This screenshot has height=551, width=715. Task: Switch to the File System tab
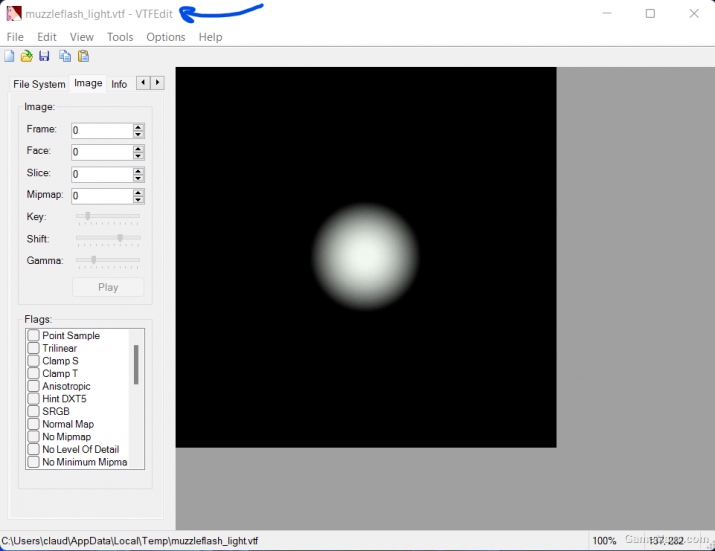(x=39, y=84)
